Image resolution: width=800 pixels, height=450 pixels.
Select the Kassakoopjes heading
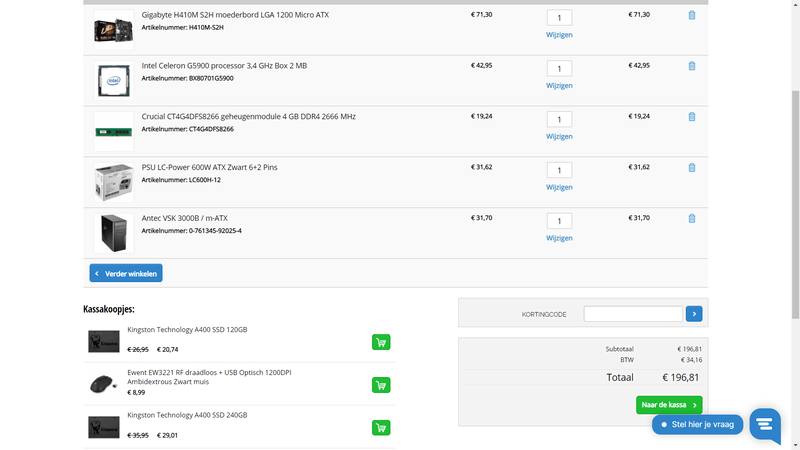pos(109,309)
